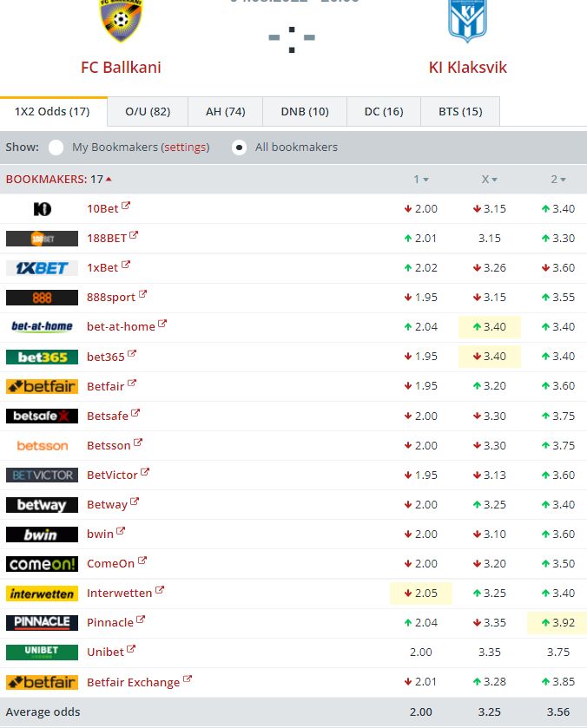Click Interwetten's highlighted 2.05 home odds
The image size is (587, 728).
coord(421,594)
